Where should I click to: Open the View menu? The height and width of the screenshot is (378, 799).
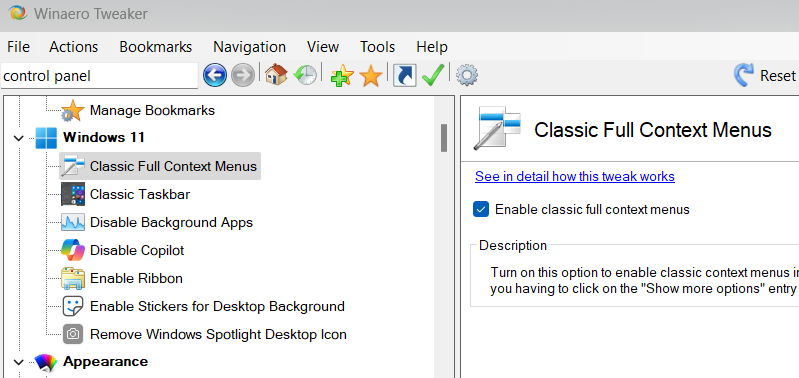click(323, 47)
